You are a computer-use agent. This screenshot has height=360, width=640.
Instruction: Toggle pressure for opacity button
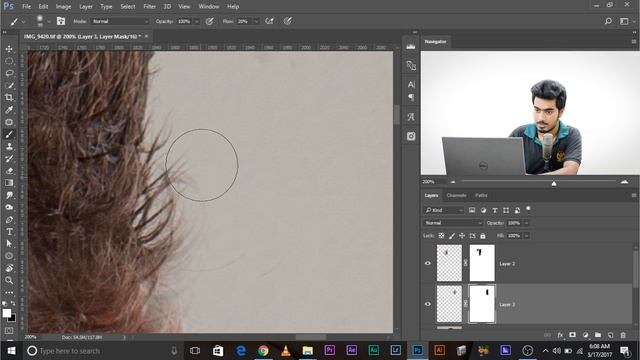tap(210, 21)
